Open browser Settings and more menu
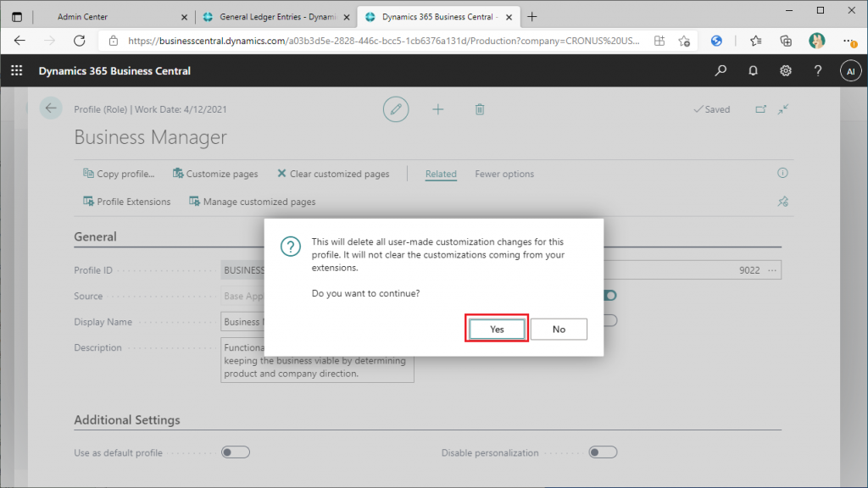Image resolution: width=868 pixels, height=488 pixels. pyautogui.click(x=848, y=41)
